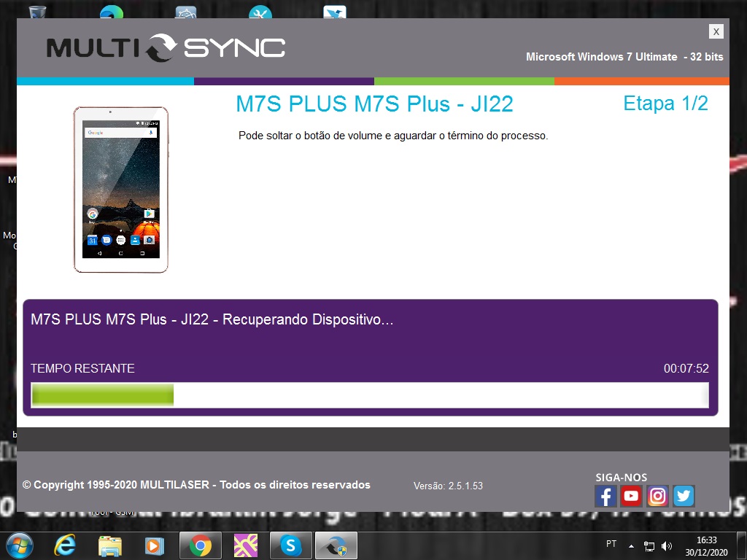Viewport: 747px width, 560px height.
Task: Launch Internet Explorer from the taskbar
Action: 65,545
